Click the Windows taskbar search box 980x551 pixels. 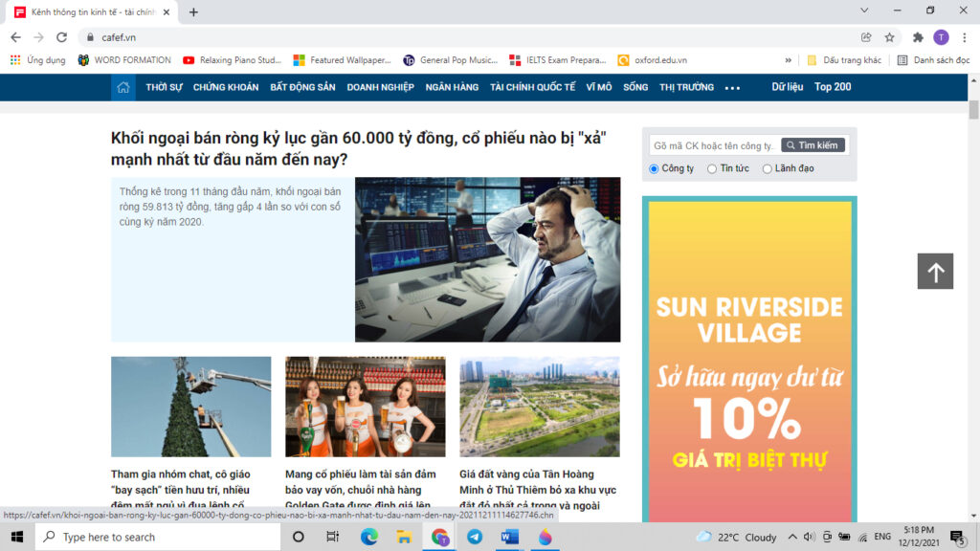pos(158,537)
